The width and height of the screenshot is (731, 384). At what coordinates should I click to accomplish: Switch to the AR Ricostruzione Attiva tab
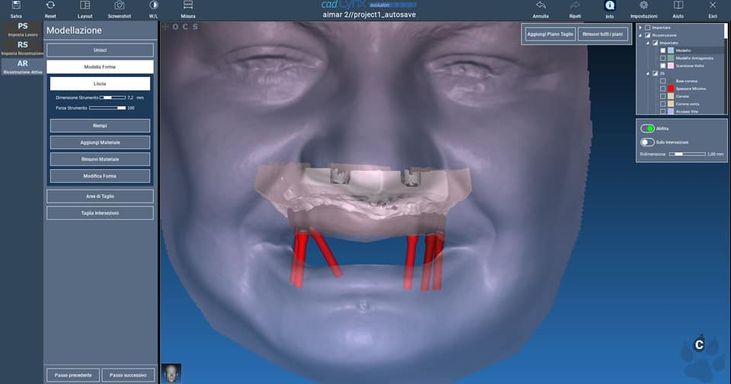click(x=22, y=67)
